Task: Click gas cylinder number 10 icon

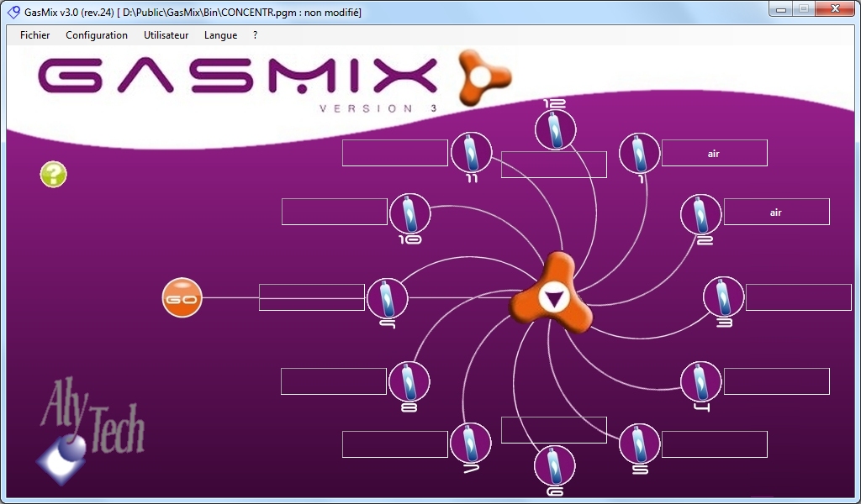Action: 410,213
